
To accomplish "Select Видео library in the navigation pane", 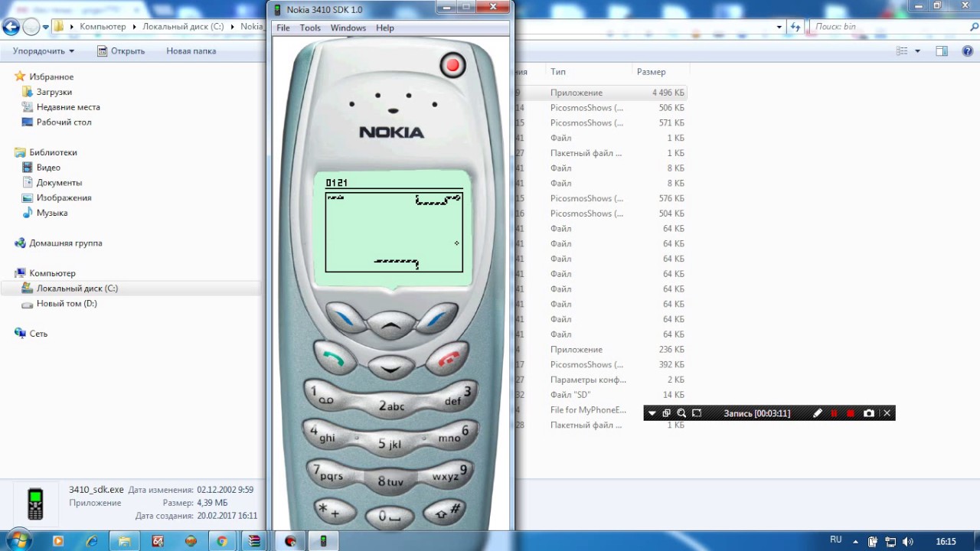I will [48, 168].
